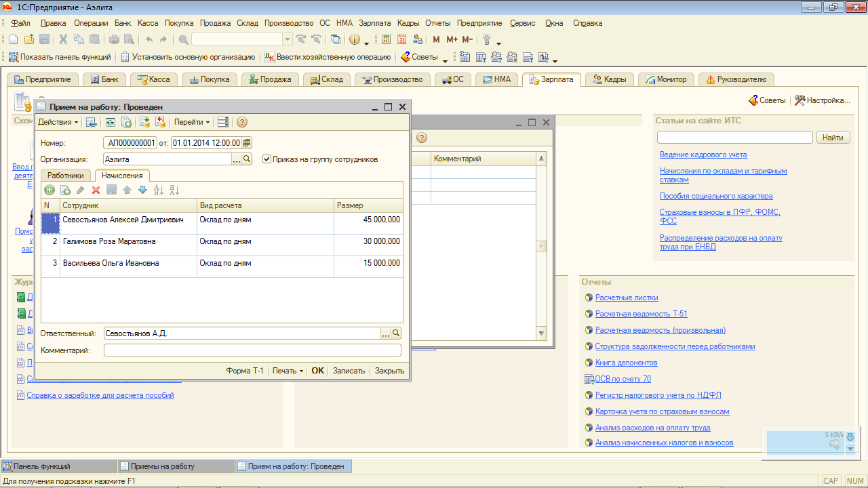Edit the current row with pencil icon
Viewport: 868px width, 488px height.
(x=81, y=190)
